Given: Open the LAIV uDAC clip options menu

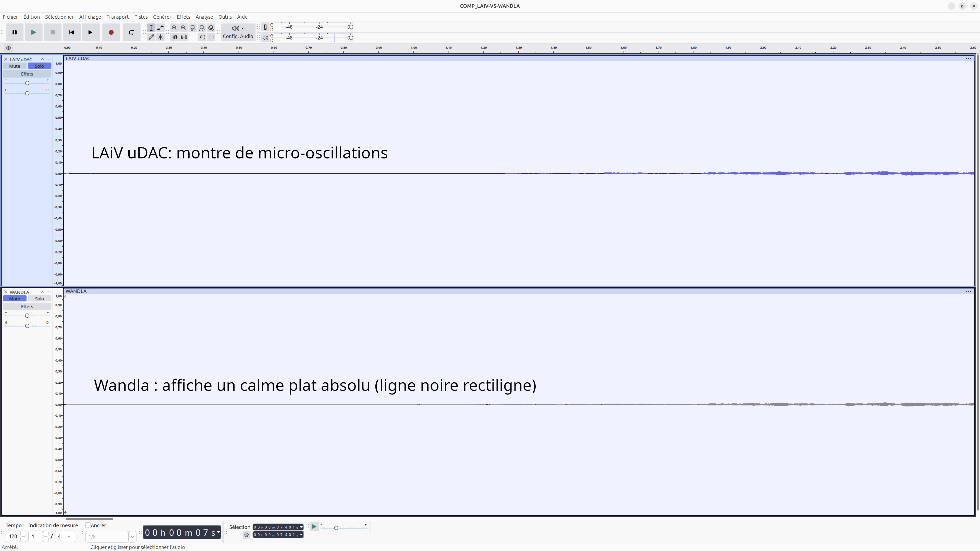Looking at the screenshot, I should 968,59.
